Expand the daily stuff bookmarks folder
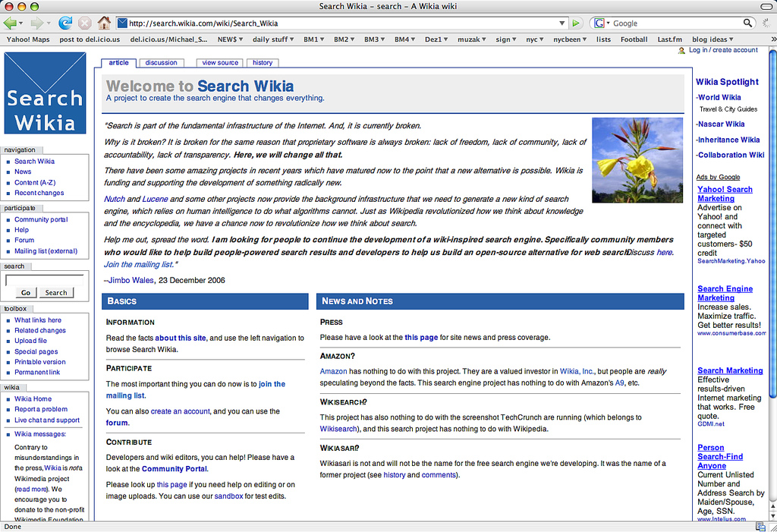 pyautogui.click(x=273, y=39)
